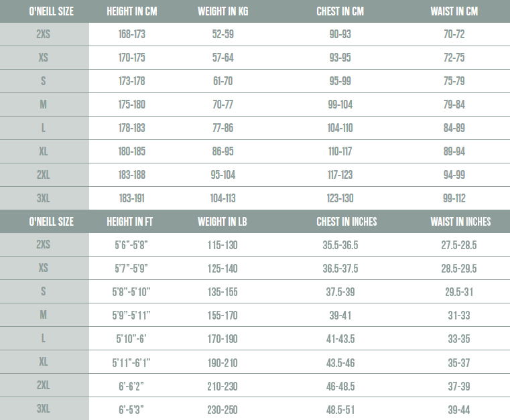The height and width of the screenshot is (420, 510).
Task: Select chest value 36.5-37.5
Action: click(340, 268)
